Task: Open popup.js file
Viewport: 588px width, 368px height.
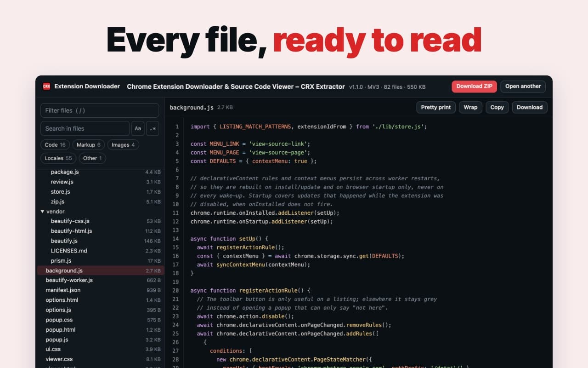Action: click(x=101, y=339)
